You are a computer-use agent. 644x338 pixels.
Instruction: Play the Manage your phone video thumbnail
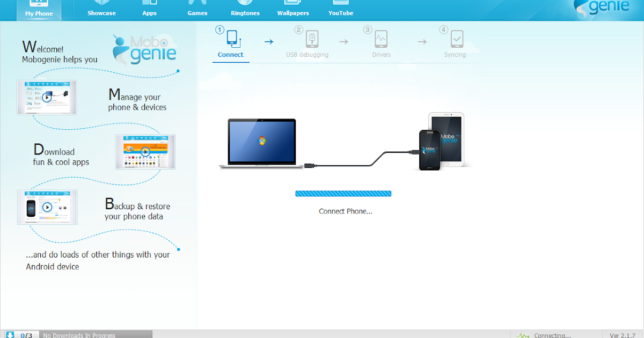[47, 97]
